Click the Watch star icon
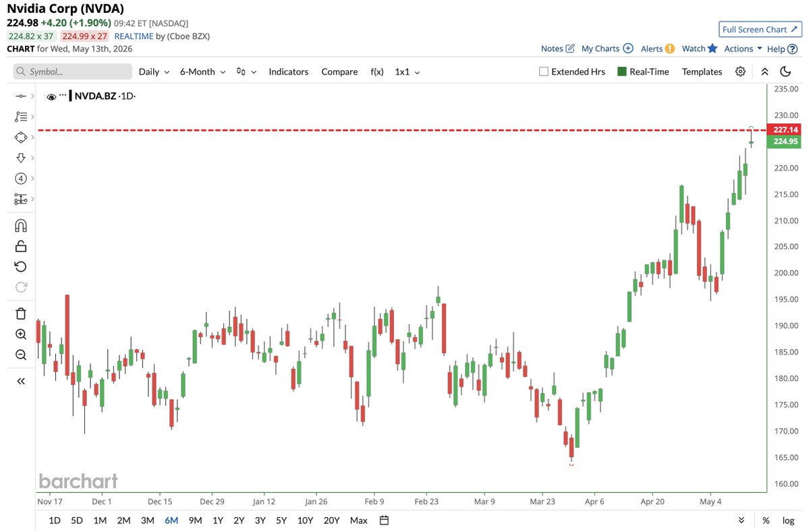The image size is (809, 532). click(x=713, y=48)
